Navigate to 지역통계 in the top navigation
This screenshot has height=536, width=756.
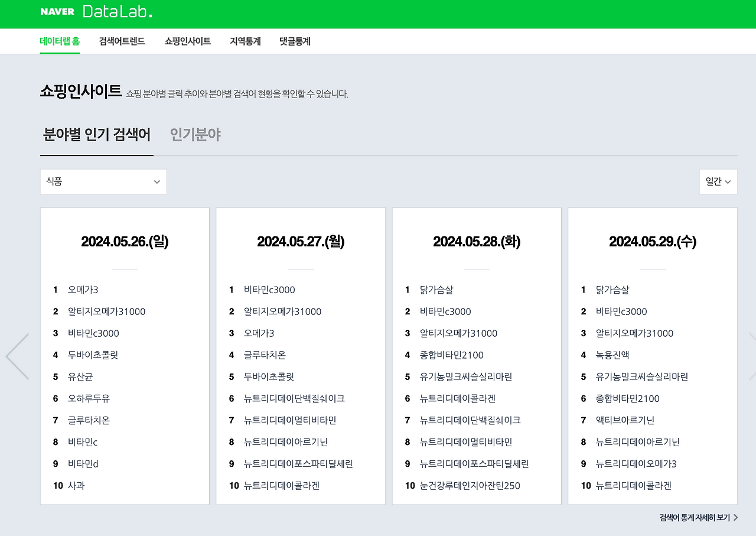click(x=245, y=41)
